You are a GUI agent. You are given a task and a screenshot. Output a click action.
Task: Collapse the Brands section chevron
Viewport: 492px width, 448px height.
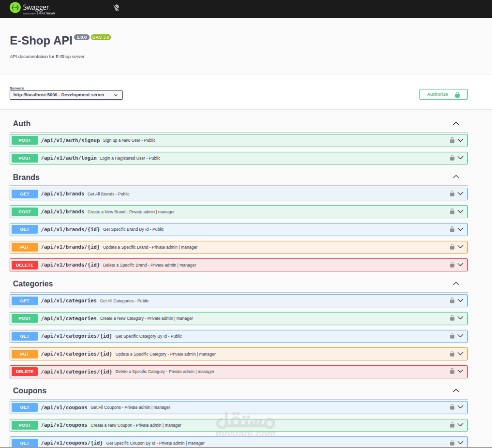(456, 177)
